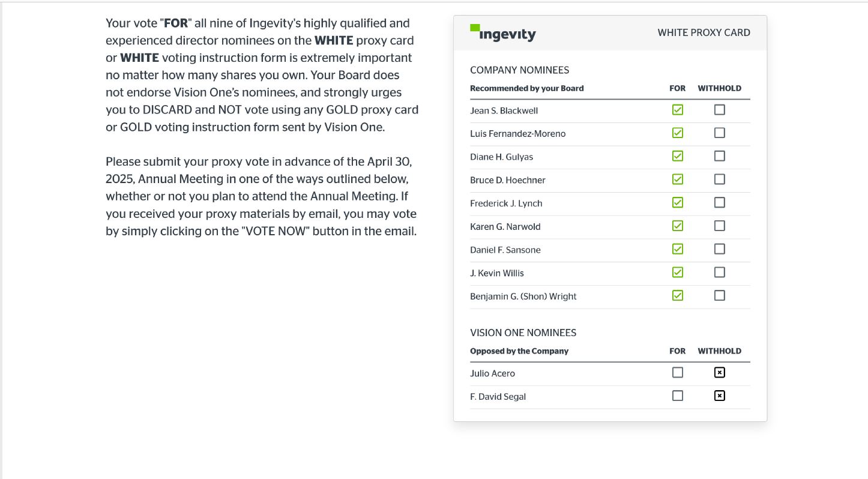
Task: Check WITHHOLD for Frederick J. Lynch
Action: click(720, 203)
